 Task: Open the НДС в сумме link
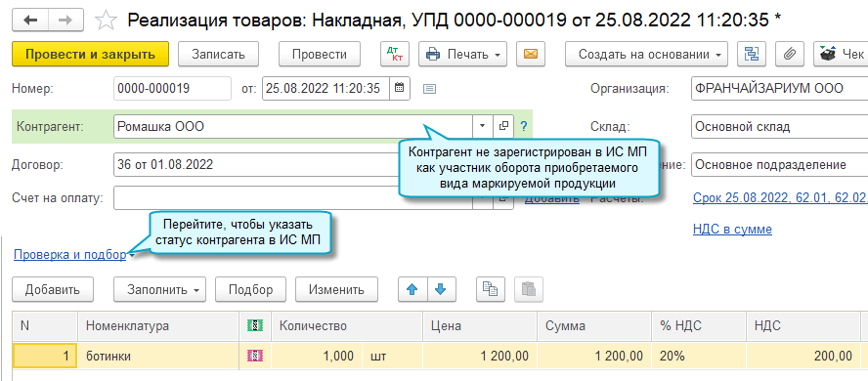click(732, 229)
